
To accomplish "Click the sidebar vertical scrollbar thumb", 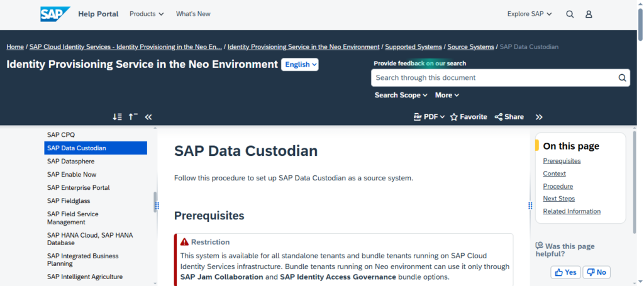I will click(x=155, y=202).
